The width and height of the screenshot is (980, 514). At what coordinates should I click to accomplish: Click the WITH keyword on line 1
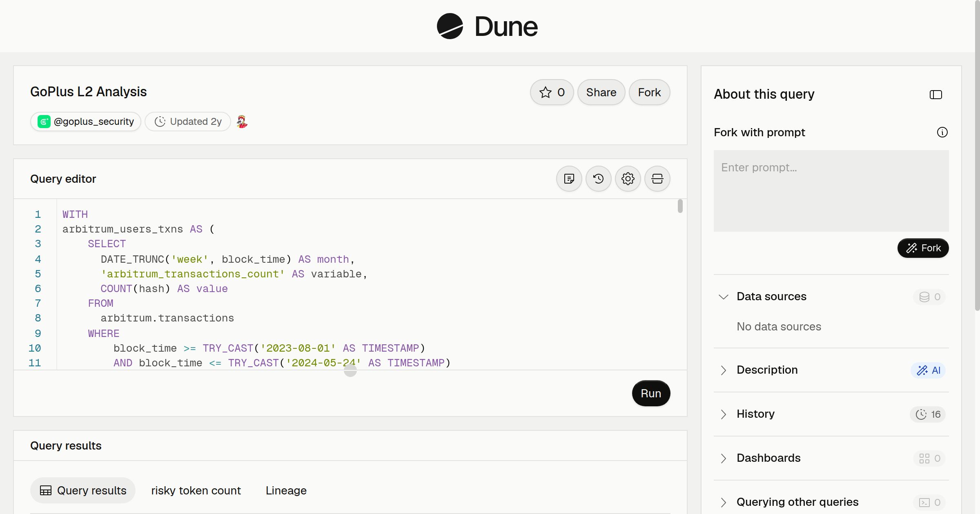point(75,215)
